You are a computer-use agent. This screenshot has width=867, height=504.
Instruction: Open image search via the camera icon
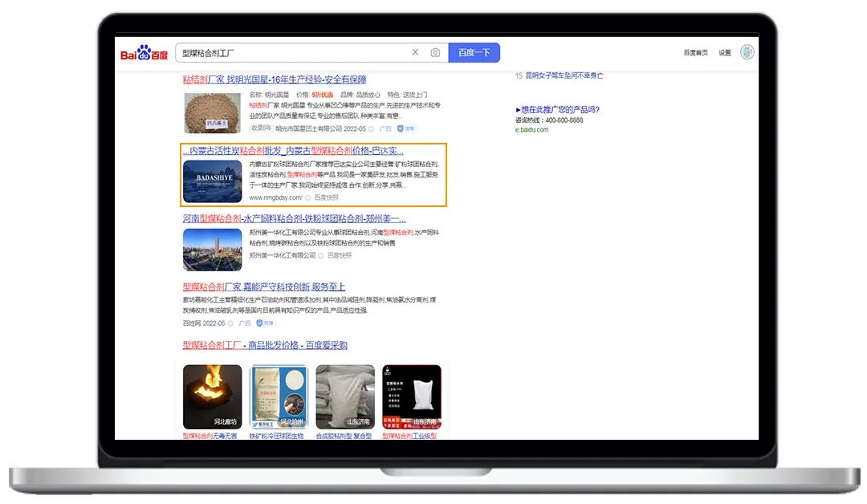(x=435, y=52)
